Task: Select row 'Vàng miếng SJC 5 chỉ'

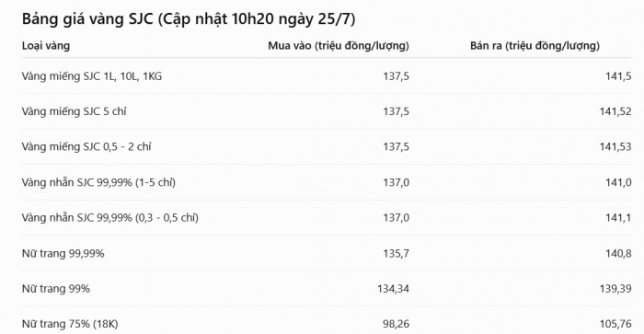Action: (x=327, y=111)
